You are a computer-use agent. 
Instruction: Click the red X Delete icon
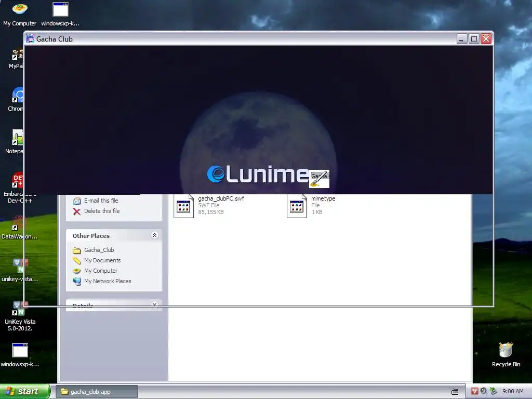point(77,211)
